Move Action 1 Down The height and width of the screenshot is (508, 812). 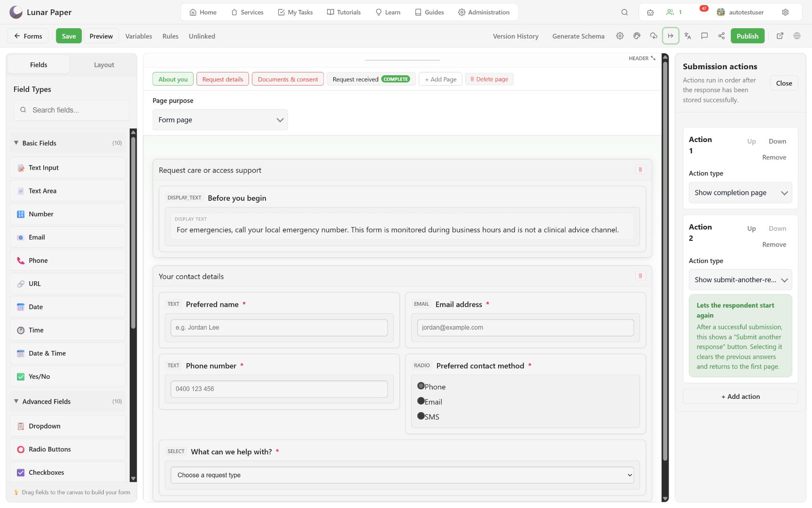pos(777,141)
